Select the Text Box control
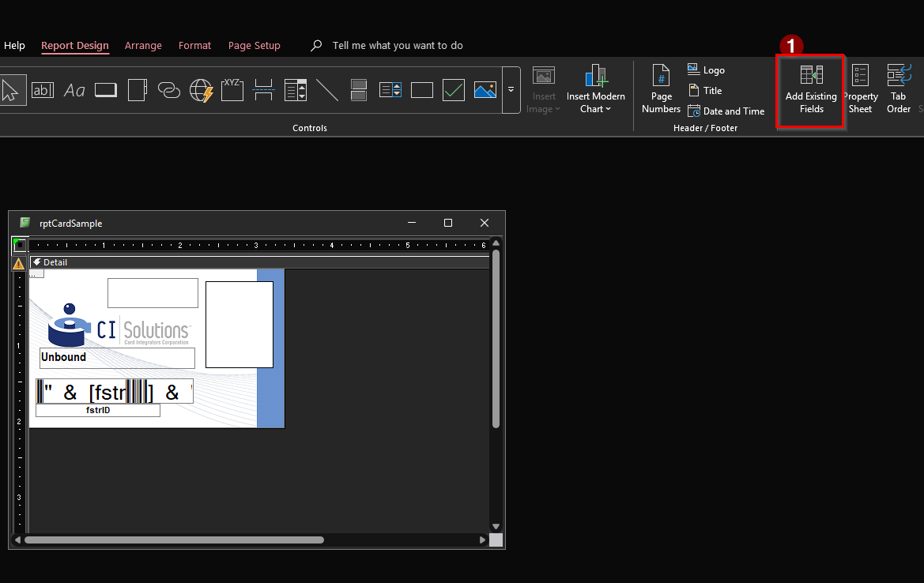 click(x=43, y=90)
